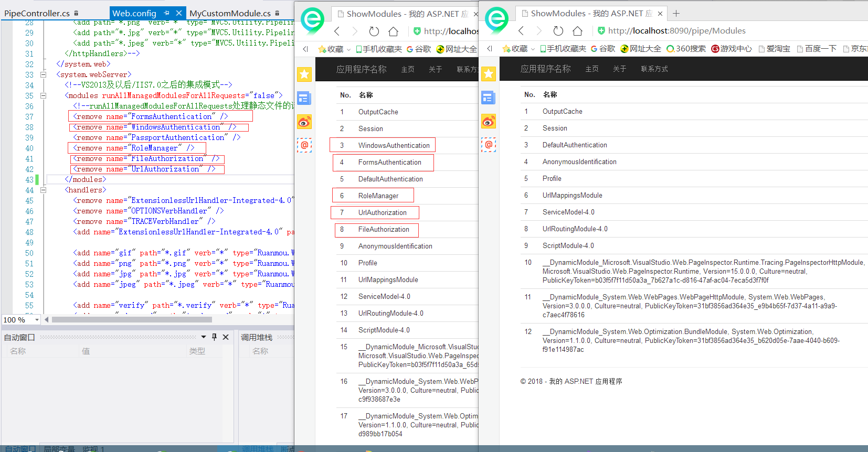Click forward arrow in the left browser
Viewport: 868px width, 452px height.
355,31
